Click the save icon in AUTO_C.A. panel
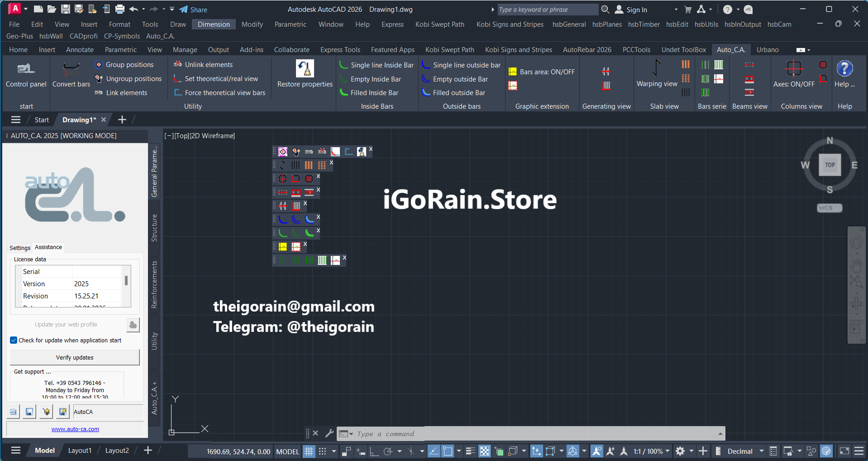This screenshot has width=868, height=461. 29,412
